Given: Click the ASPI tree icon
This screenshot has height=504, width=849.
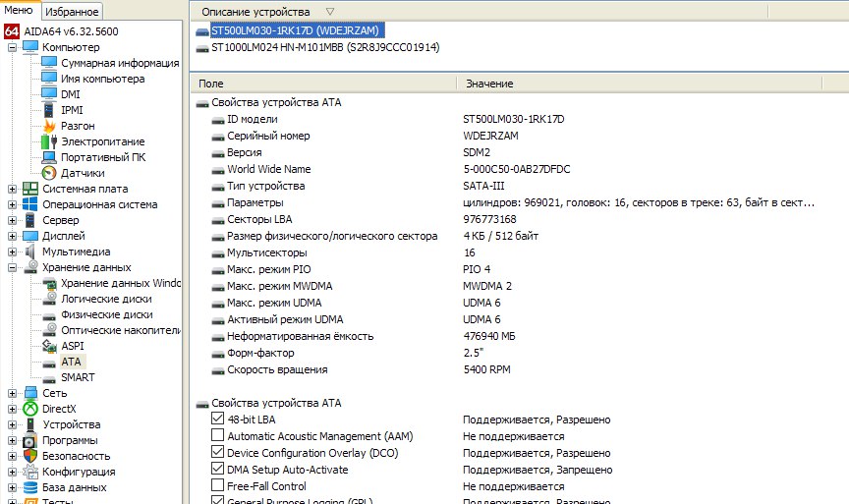Looking at the screenshot, I should 50,346.
